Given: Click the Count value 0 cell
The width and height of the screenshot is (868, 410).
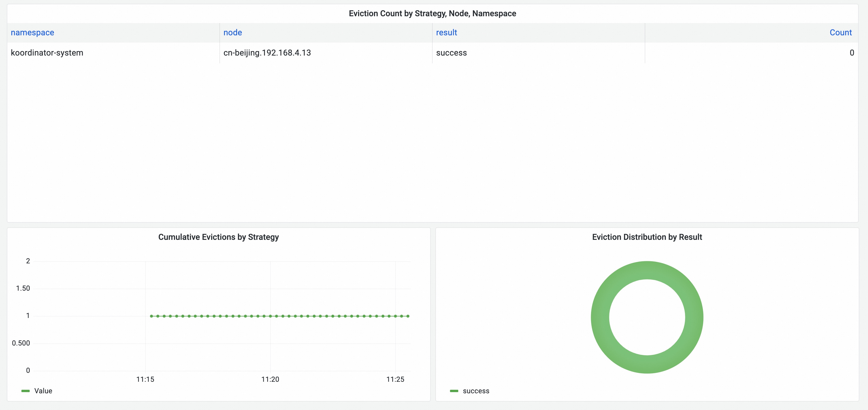Looking at the screenshot, I should [x=852, y=53].
